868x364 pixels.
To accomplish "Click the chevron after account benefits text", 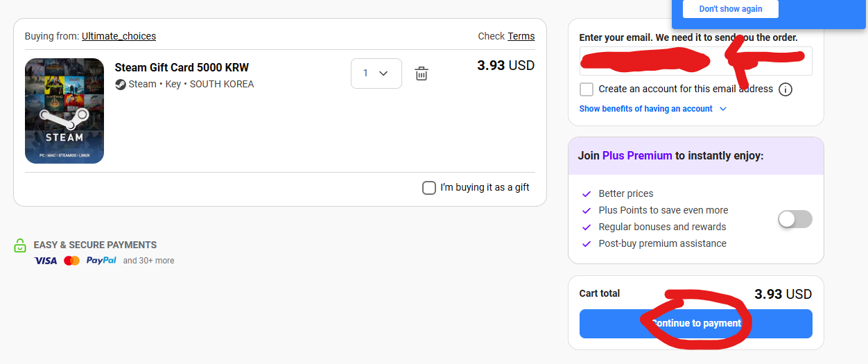I will point(723,109).
